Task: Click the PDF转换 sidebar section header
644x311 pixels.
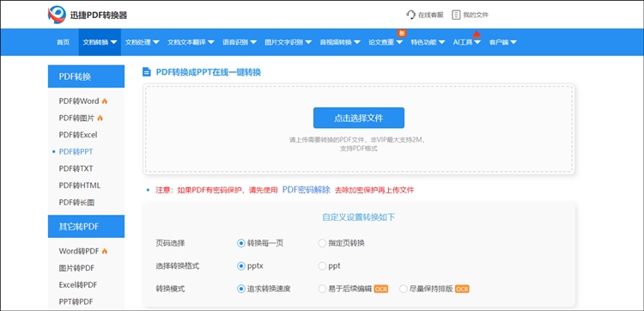Action: point(86,76)
